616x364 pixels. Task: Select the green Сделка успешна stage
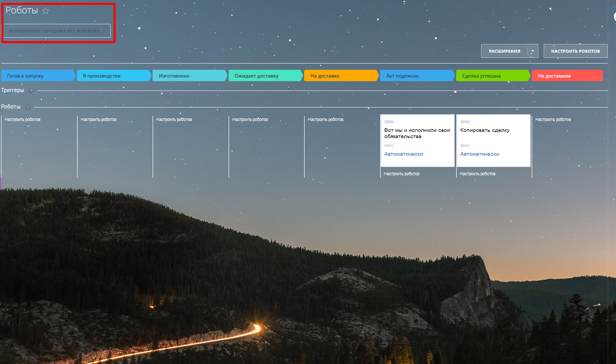pyautogui.click(x=492, y=76)
